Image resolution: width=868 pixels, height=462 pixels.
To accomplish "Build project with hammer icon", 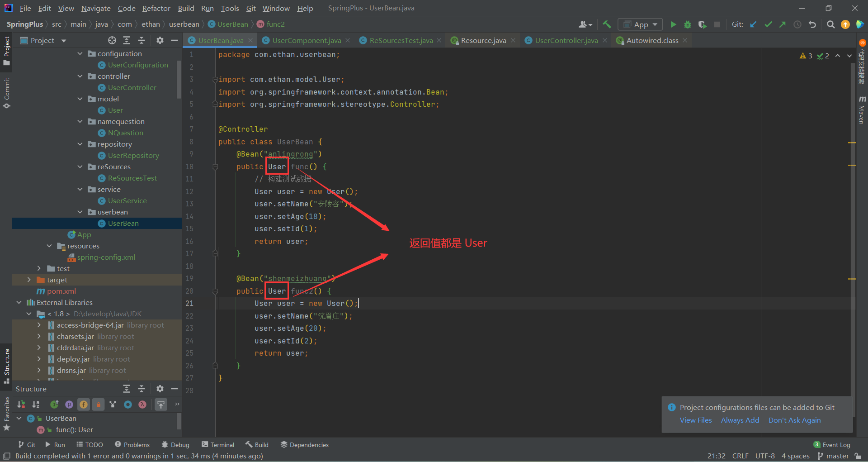I will (607, 24).
